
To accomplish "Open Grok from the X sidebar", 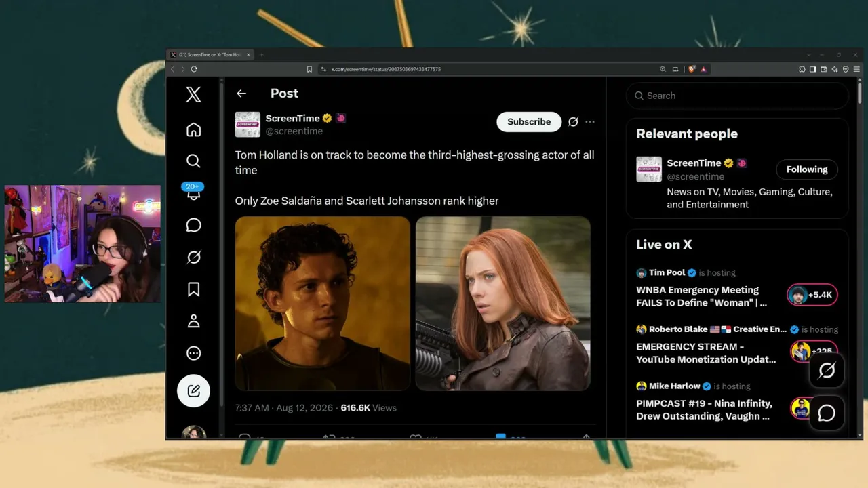I will (x=193, y=258).
